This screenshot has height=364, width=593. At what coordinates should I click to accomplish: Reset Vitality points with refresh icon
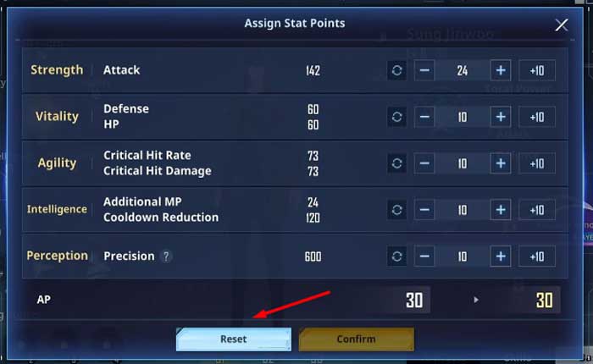pos(396,117)
